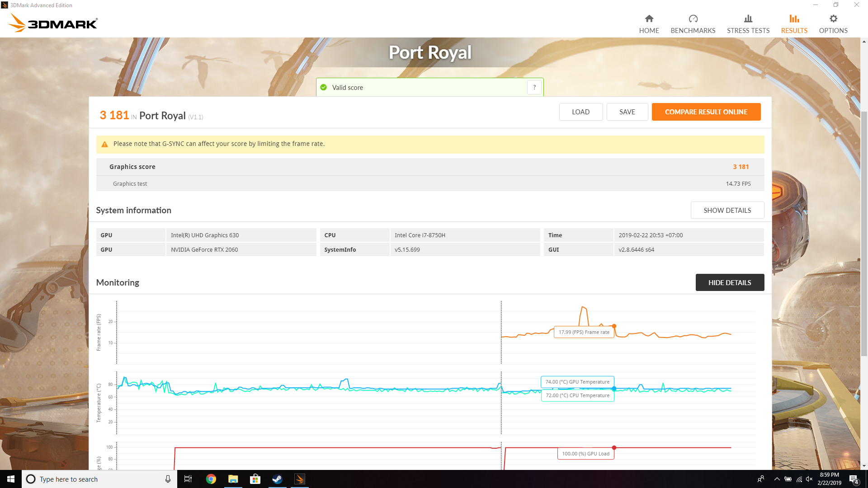The image size is (868, 488).
Task: Click the scrollbar down arrow
Action: (x=864, y=466)
